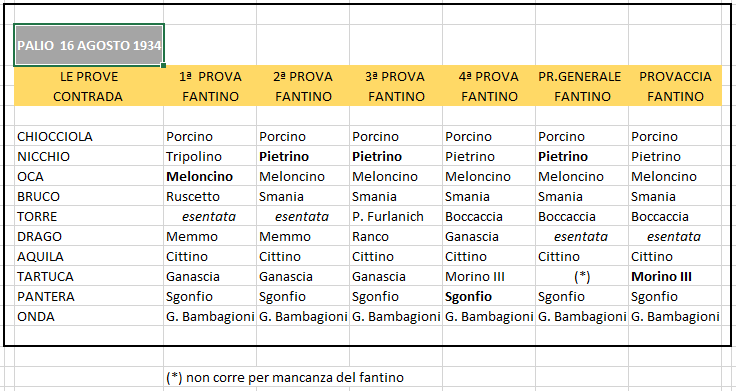736x391 pixels.
Task: Click the ONDA contrada cell
Action: pos(89,316)
